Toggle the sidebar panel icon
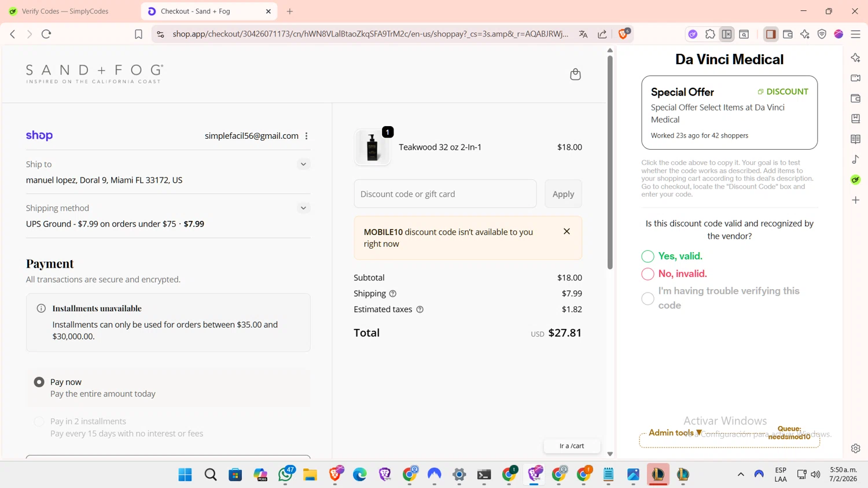 tap(771, 34)
